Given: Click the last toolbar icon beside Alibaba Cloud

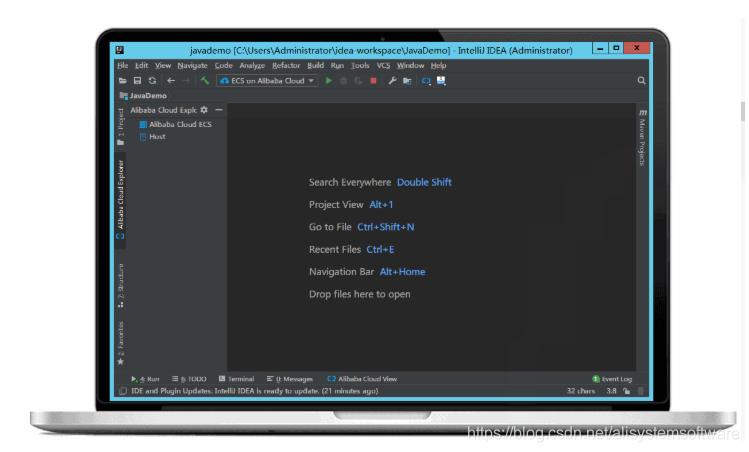Looking at the screenshot, I should pyautogui.click(x=441, y=81).
